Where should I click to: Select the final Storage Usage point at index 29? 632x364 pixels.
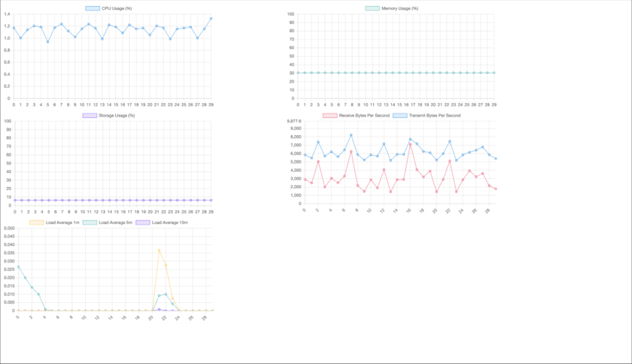click(211, 200)
